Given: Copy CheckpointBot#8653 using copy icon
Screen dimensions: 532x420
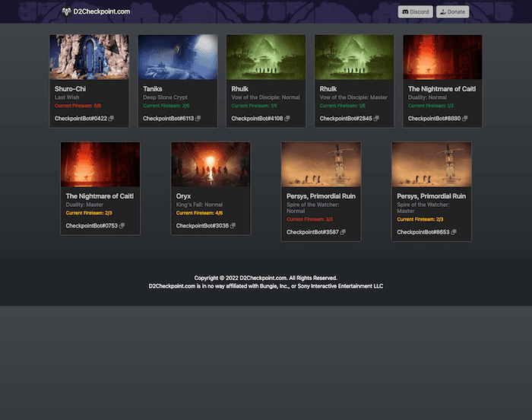Looking at the screenshot, I should pos(454,232).
